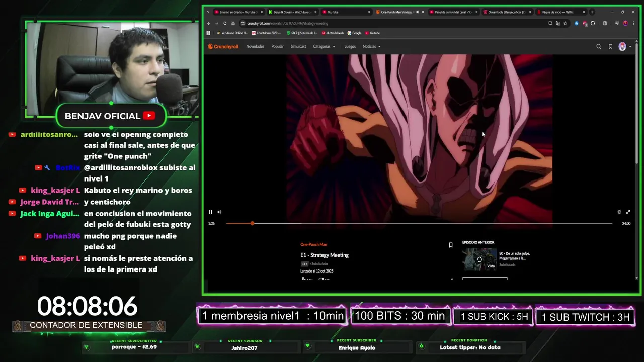Open the bookmarks apps grid icon
Viewport: 644px width, 362px height.
click(x=208, y=33)
